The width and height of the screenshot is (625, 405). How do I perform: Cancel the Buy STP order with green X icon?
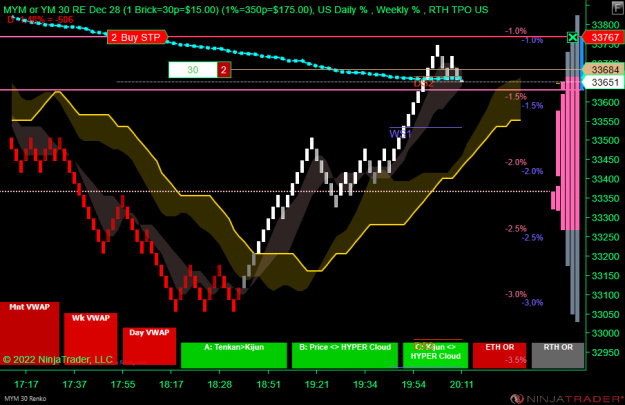[572, 37]
